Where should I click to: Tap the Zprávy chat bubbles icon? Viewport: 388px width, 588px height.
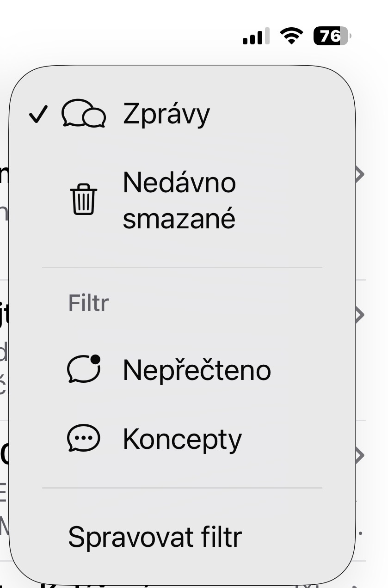pos(83,114)
